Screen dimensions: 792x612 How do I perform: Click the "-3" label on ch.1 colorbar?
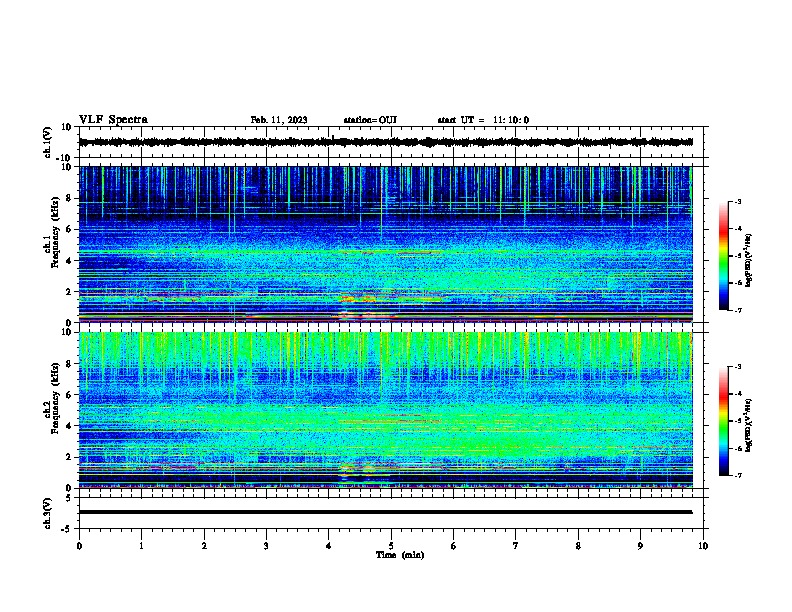click(737, 201)
